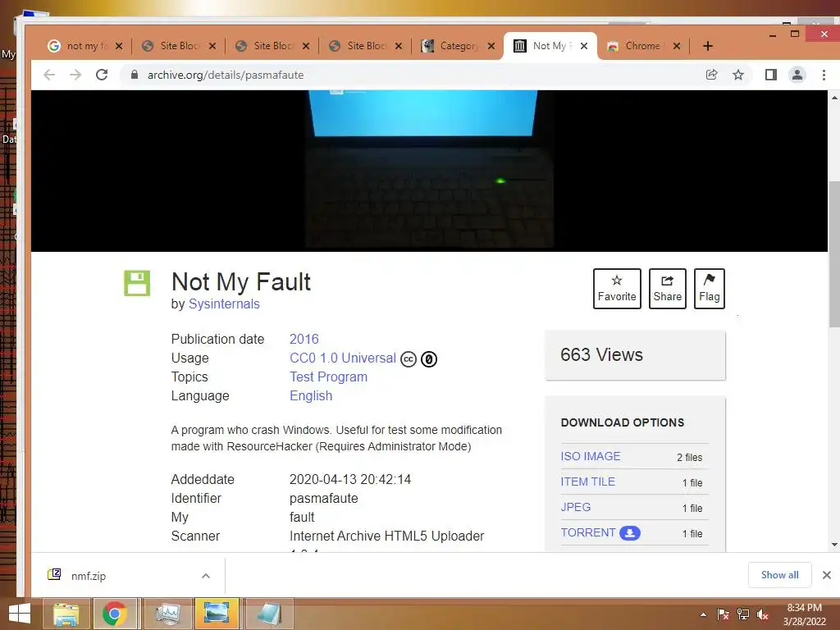
Task: Open the TORRENT download link
Action: (x=588, y=532)
